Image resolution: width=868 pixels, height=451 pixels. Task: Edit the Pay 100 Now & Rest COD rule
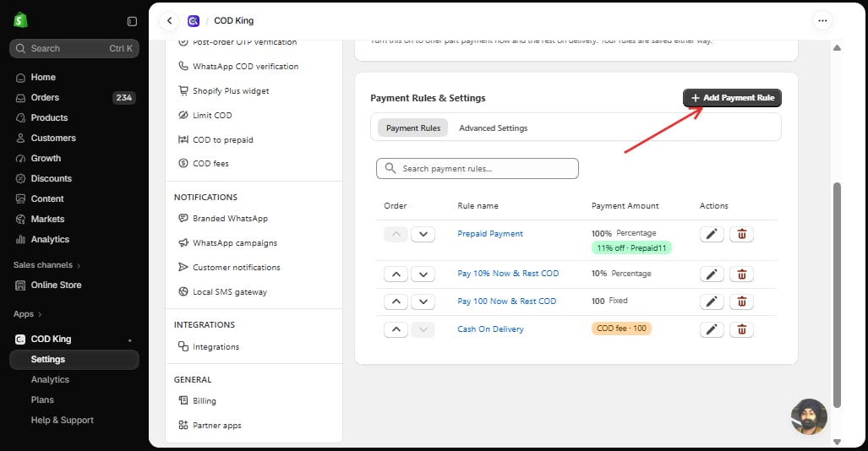tap(712, 302)
